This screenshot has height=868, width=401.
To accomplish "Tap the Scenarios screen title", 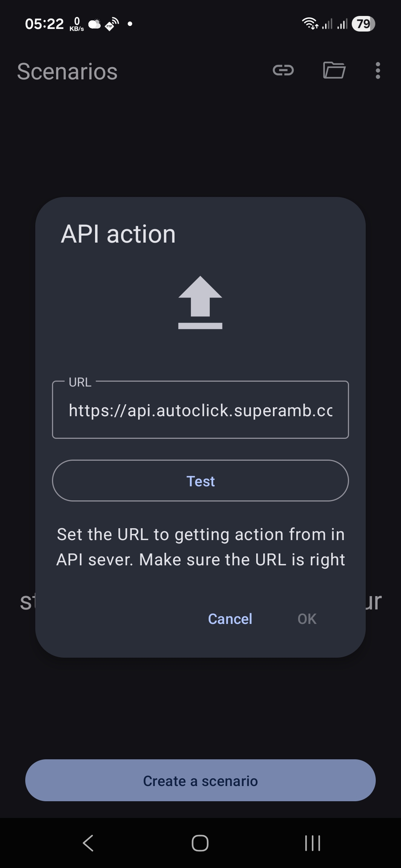I will 67,71.
